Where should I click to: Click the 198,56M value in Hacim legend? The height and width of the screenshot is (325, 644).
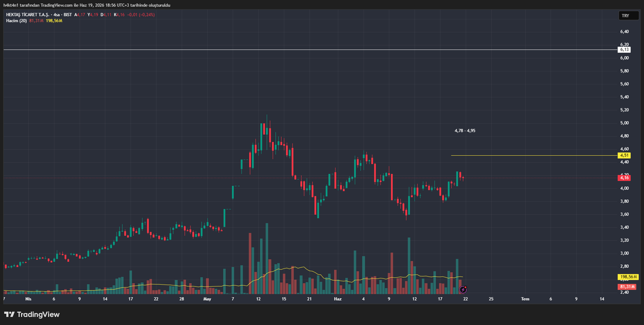click(54, 20)
